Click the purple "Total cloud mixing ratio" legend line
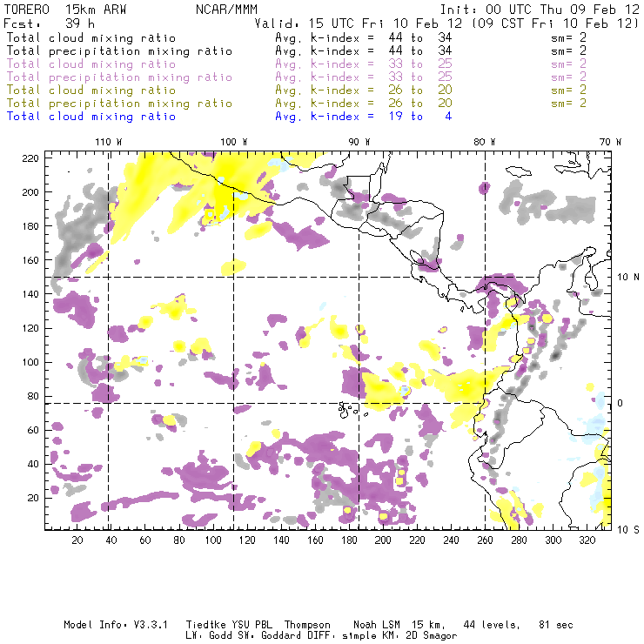 click(x=91, y=64)
